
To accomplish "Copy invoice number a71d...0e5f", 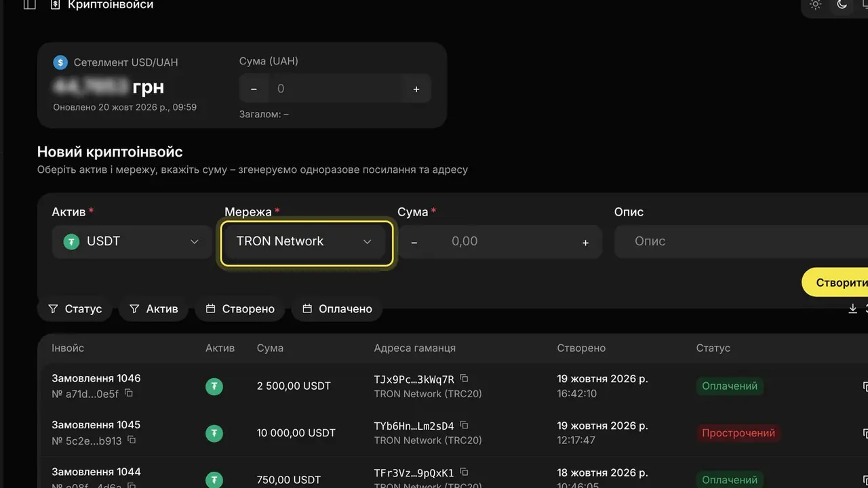I will pos(129,393).
